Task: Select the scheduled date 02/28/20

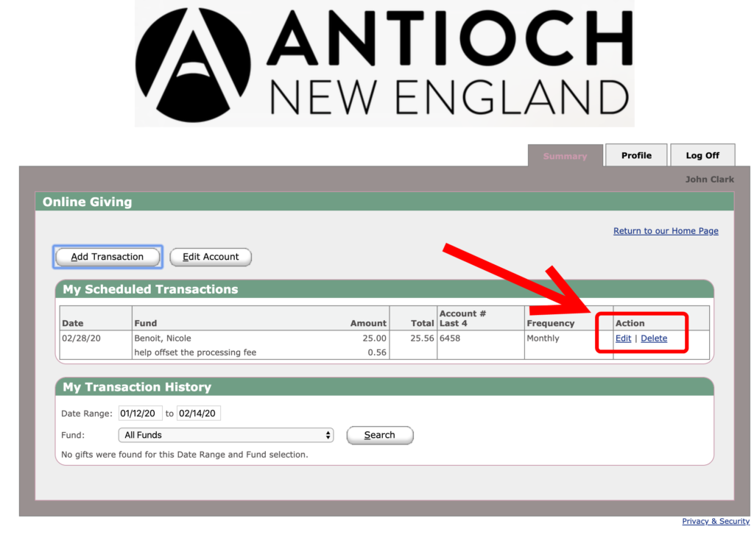Action: click(x=81, y=339)
